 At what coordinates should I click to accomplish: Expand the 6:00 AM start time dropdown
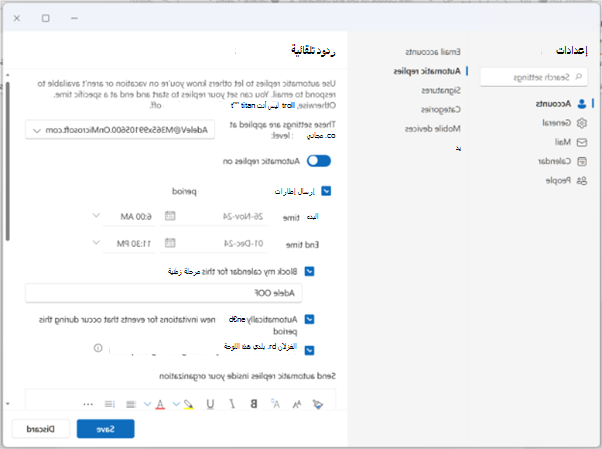coord(96,215)
